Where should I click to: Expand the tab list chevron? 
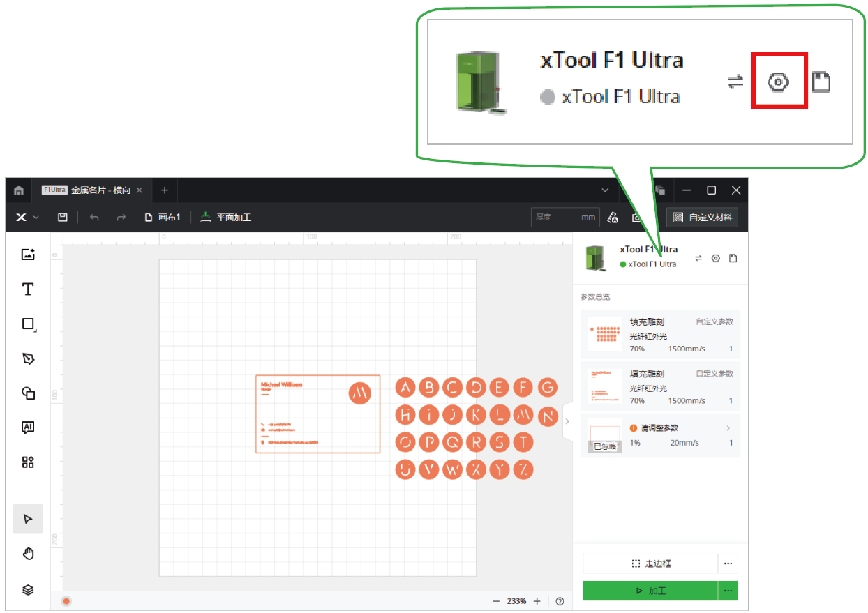pyautogui.click(x=605, y=190)
